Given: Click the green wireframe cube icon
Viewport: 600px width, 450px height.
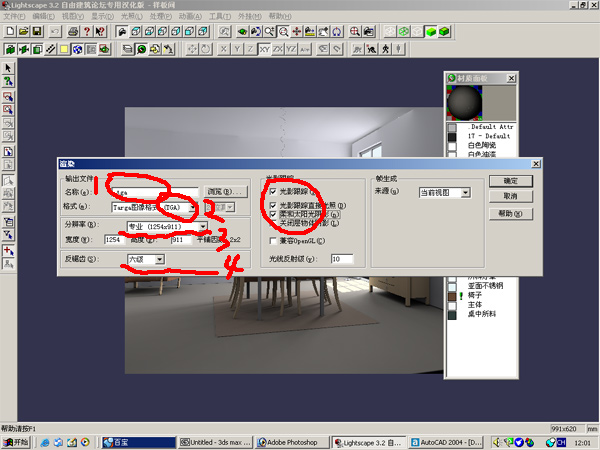Looking at the screenshot, I should (x=404, y=32).
